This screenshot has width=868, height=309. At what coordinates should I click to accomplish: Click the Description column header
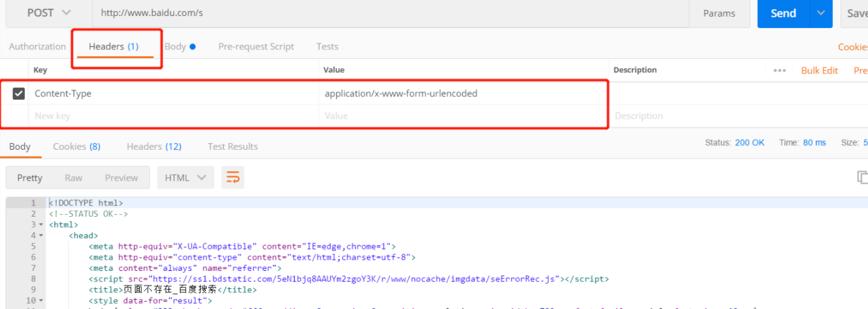click(x=635, y=70)
